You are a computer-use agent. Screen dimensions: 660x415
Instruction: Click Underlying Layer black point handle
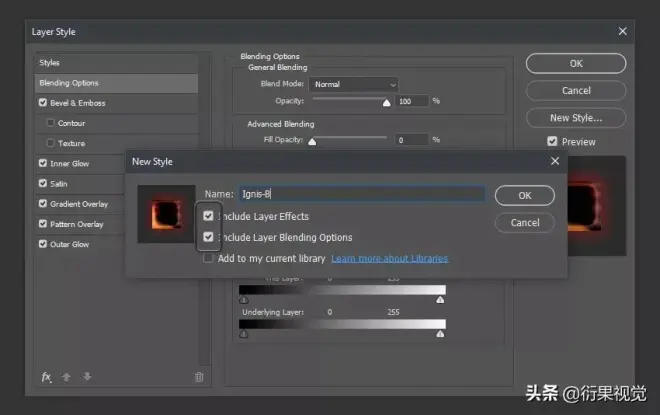244,334
